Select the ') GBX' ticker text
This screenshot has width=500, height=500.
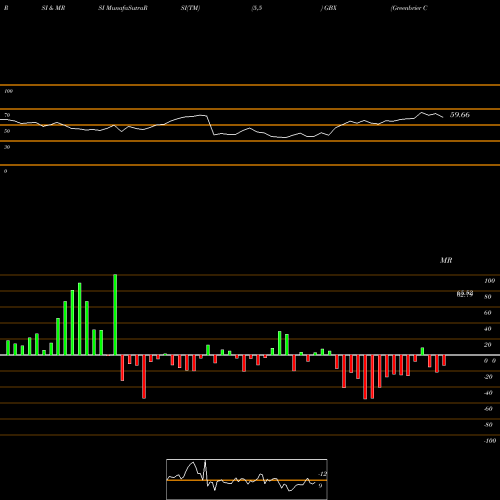point(329,8)
